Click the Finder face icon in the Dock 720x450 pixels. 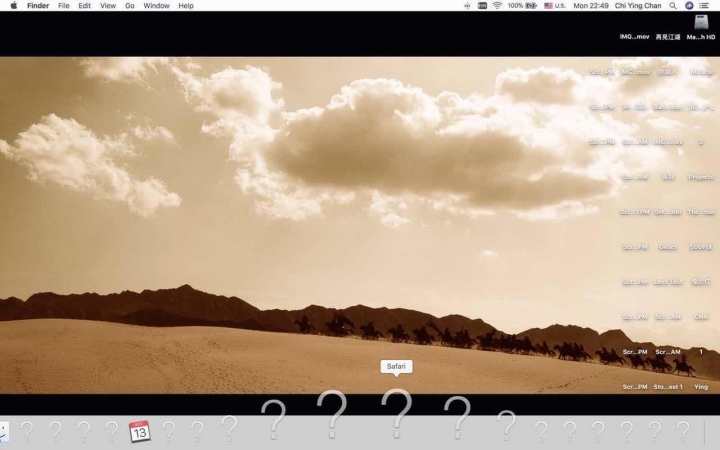pos(4,432)
